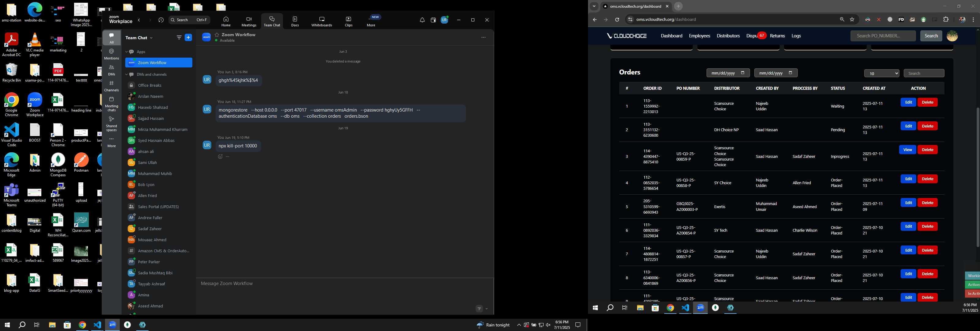Viewport: 980px width, 331px height.
Task: Switch to Meetings tab in Zoom
Action: click(249, 21)
